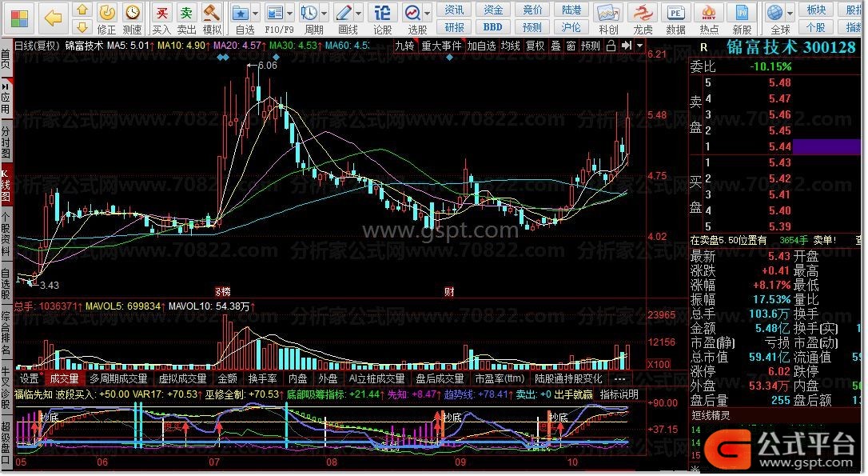The width and height of the screenshot is (868, 476).
Task: Expand the 选股 dropdown arrow
Action: (428, 13)
